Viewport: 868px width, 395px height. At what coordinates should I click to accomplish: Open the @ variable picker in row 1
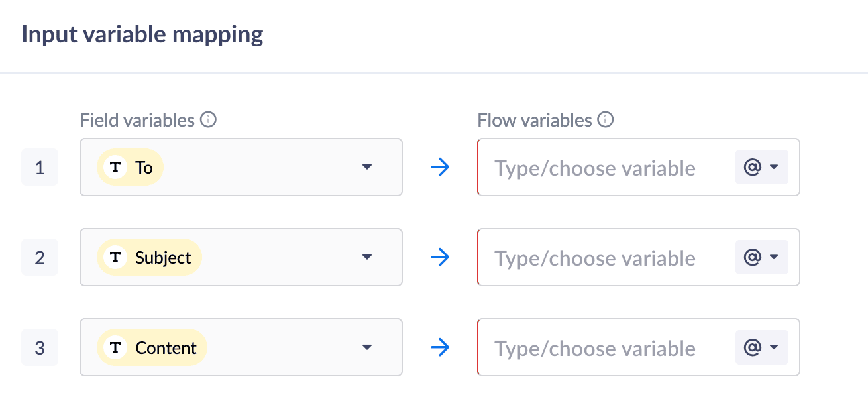(761, 167)
